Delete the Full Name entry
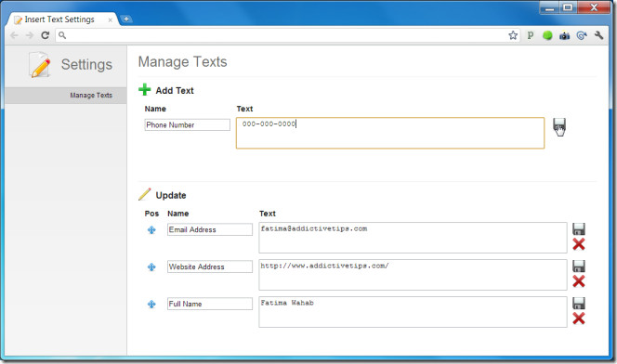 [578, 318]
